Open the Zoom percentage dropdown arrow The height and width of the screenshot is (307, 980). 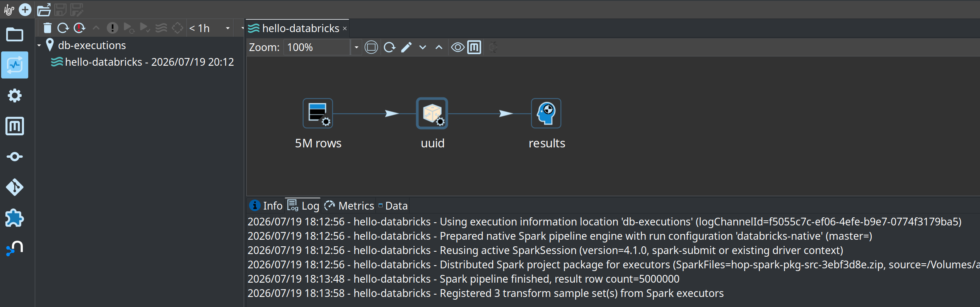[x=356, y=47]
